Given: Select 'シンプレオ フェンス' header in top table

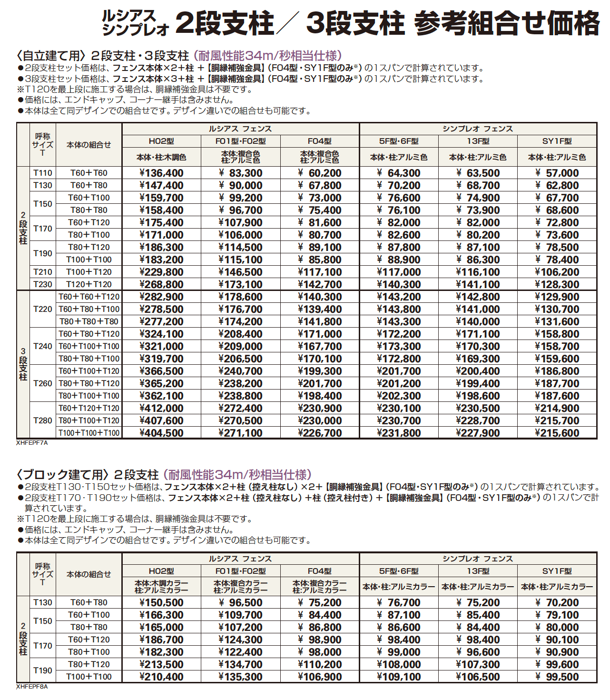Looking at the screenshot, I should pos(478,129).
